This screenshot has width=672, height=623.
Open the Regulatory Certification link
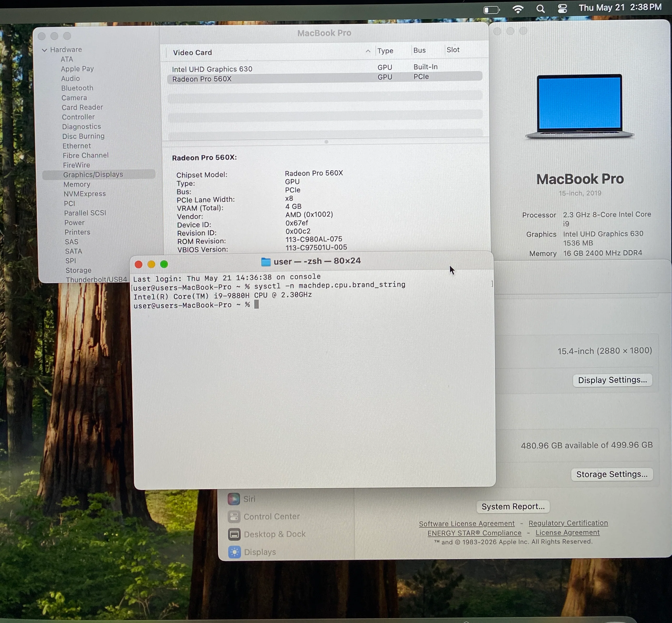pos(568,523)
